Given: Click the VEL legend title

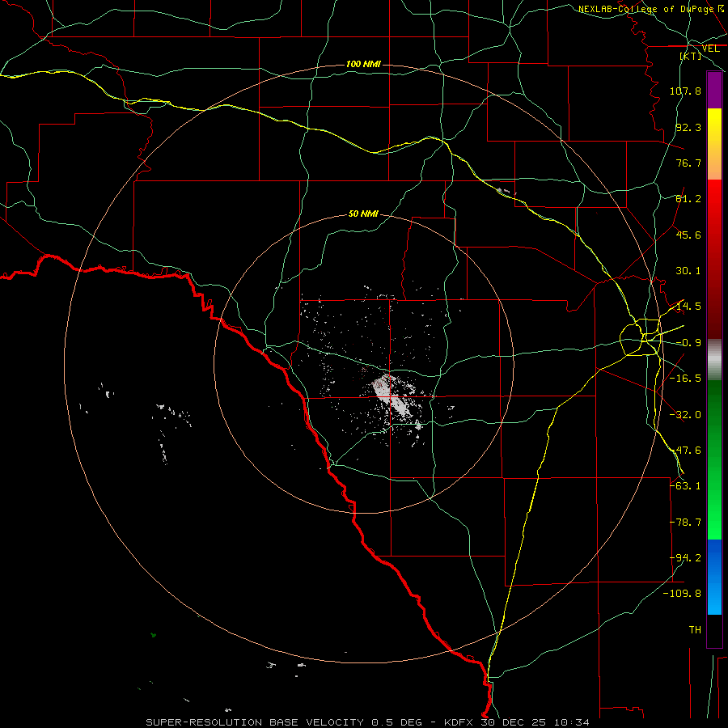Looking at the screenshot, I should [x=710, y=49].
